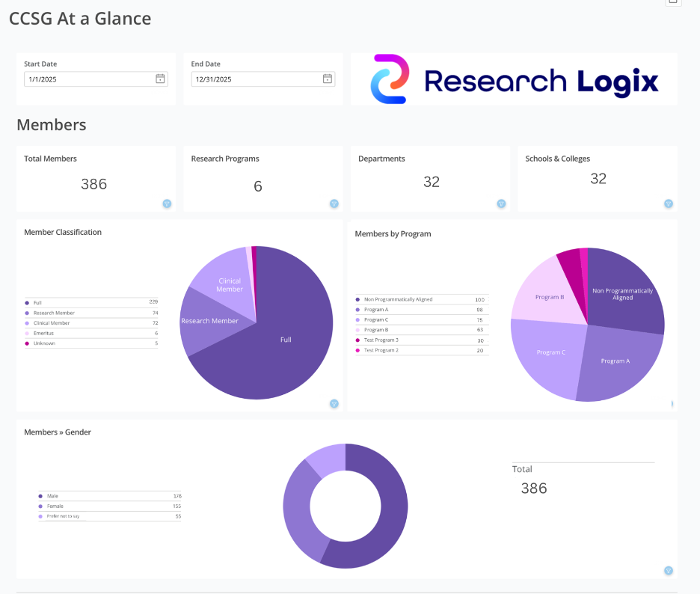Open the End Date calendar picker
The width and height of the screenshot is (700, 594).
coord(328,79)
